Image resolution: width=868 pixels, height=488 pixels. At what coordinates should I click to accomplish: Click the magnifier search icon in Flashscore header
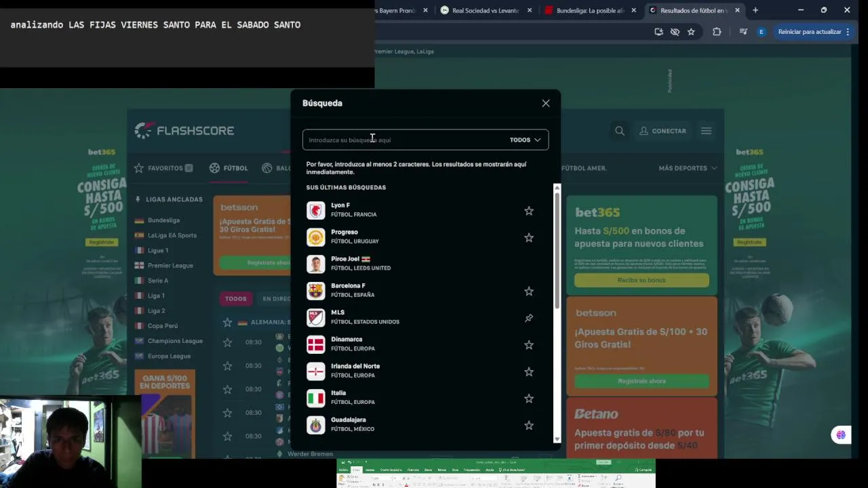(620, 131)
